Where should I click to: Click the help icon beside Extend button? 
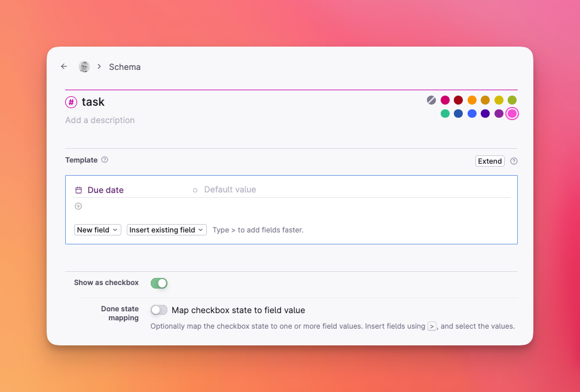point(514,161)
